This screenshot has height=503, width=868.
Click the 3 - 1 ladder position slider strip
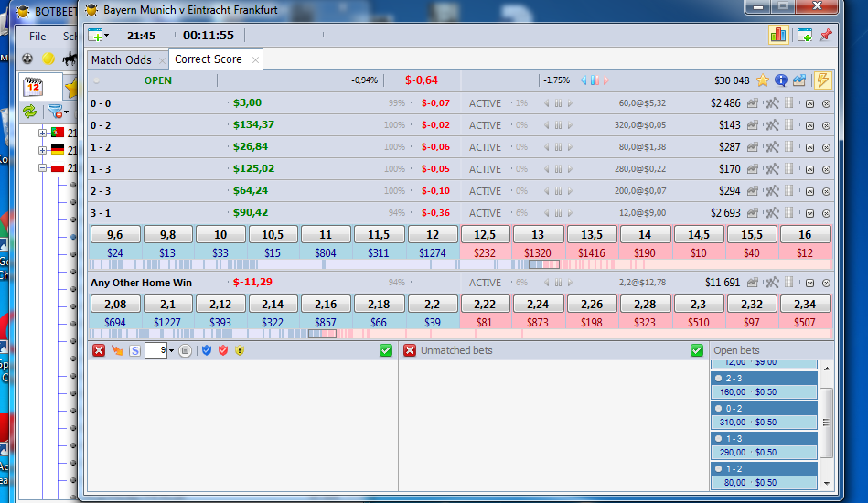point(543,264)
